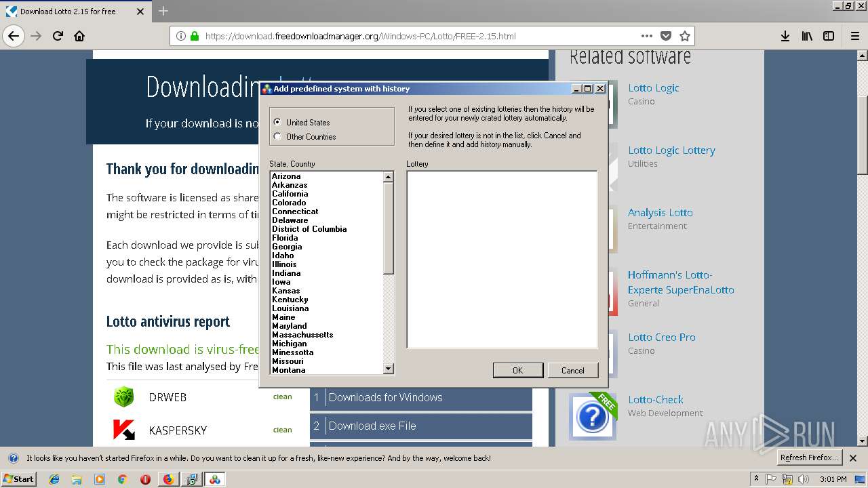Select Illinois in the state list
This screenshot has height=488, width=868.
(x=284, y=264)
